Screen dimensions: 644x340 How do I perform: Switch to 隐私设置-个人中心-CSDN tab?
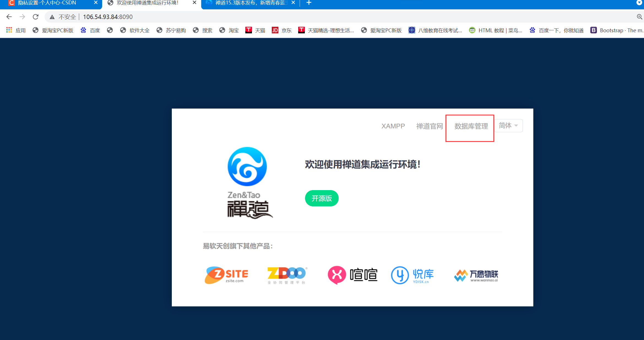[47, 3]
